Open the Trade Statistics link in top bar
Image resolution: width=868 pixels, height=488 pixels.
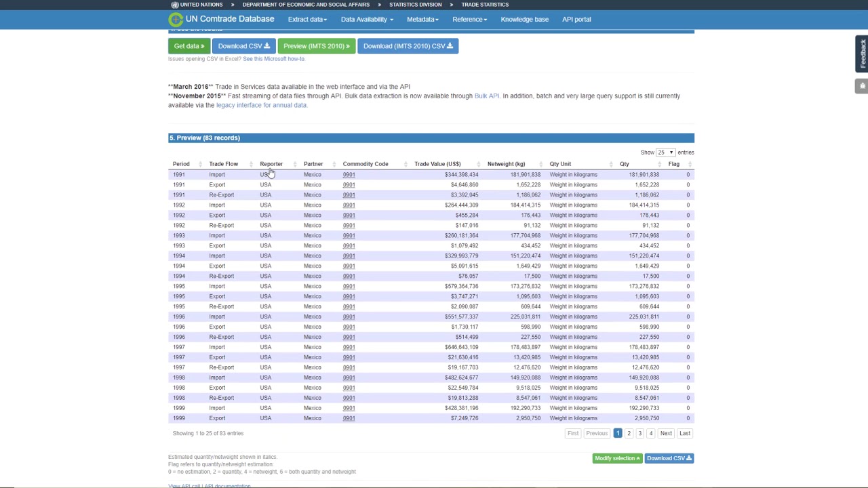[485, 5]
